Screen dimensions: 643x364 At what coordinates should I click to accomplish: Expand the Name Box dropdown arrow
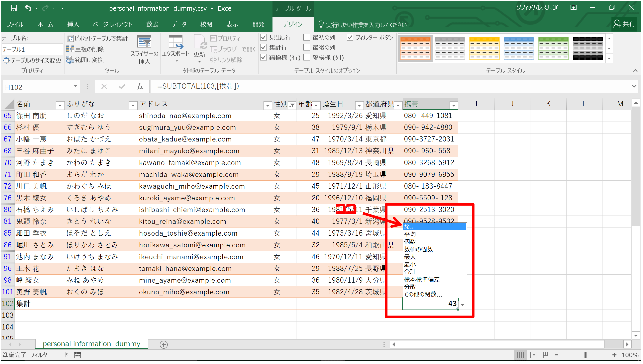(75, 86)
